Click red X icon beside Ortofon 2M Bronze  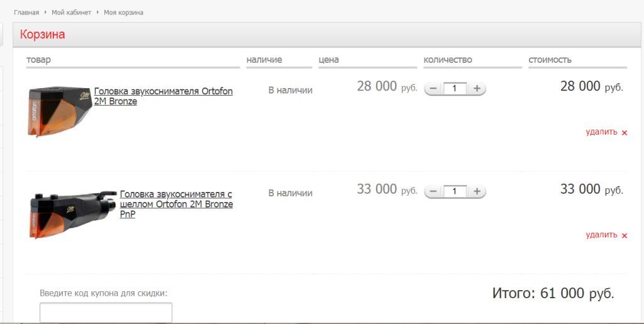pyautogui.click(x=625, y=133)
